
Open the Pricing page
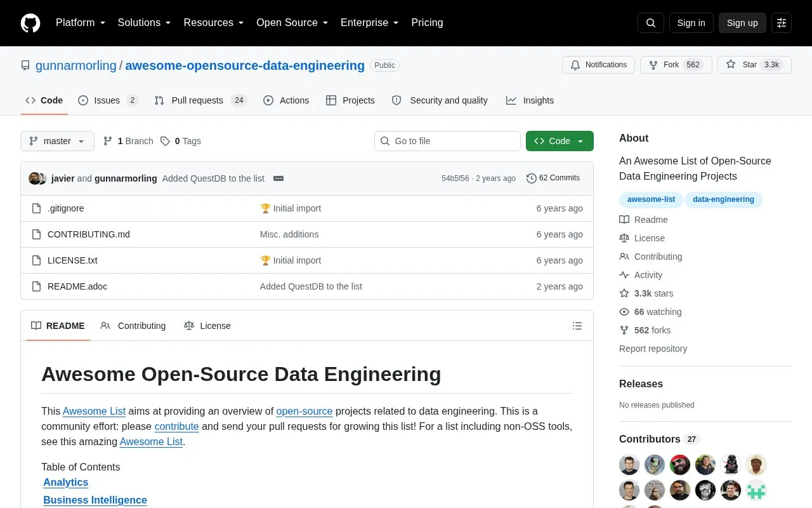tap(428, 23)
